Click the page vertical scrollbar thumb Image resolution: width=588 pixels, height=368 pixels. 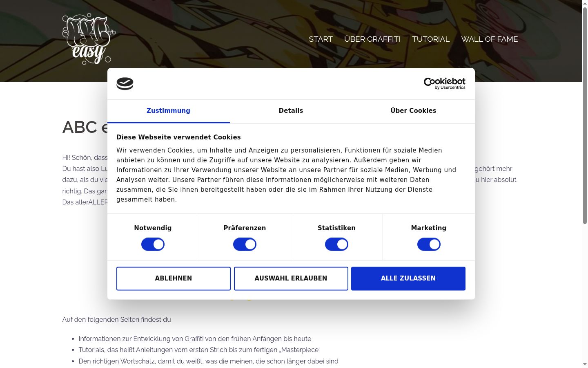pyautogui.click(x=585, y=115)
